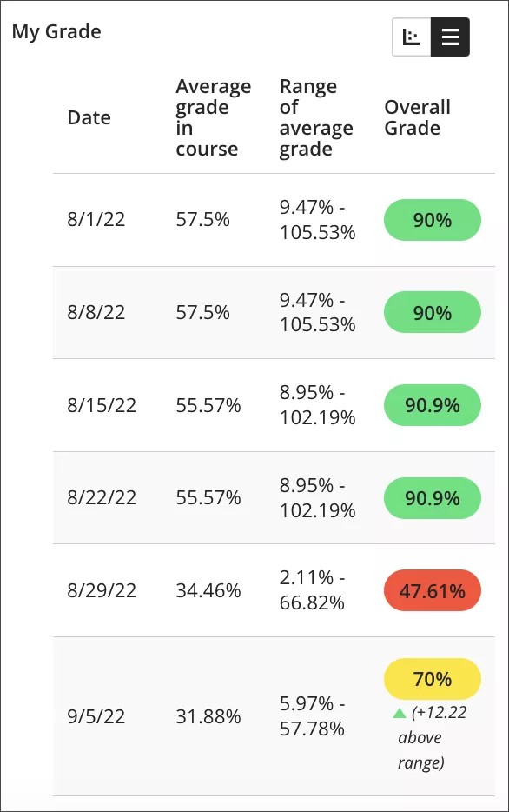Toggle the view switcher to list mode
The image size is (509, 812).
[x=449, y=37]
